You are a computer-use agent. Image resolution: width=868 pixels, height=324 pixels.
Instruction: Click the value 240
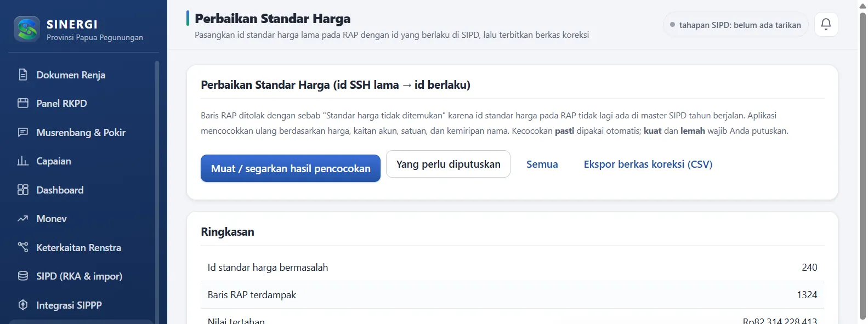point(809,267)
